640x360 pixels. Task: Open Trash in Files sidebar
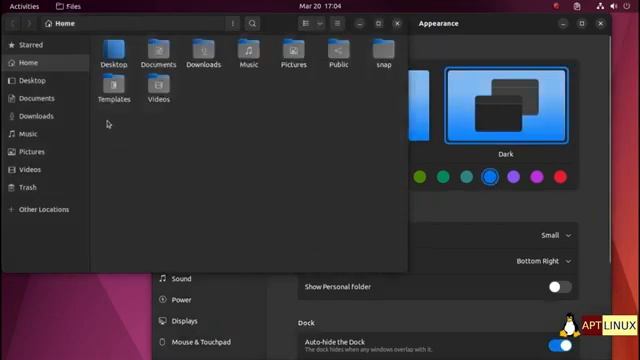coord(46,187)
